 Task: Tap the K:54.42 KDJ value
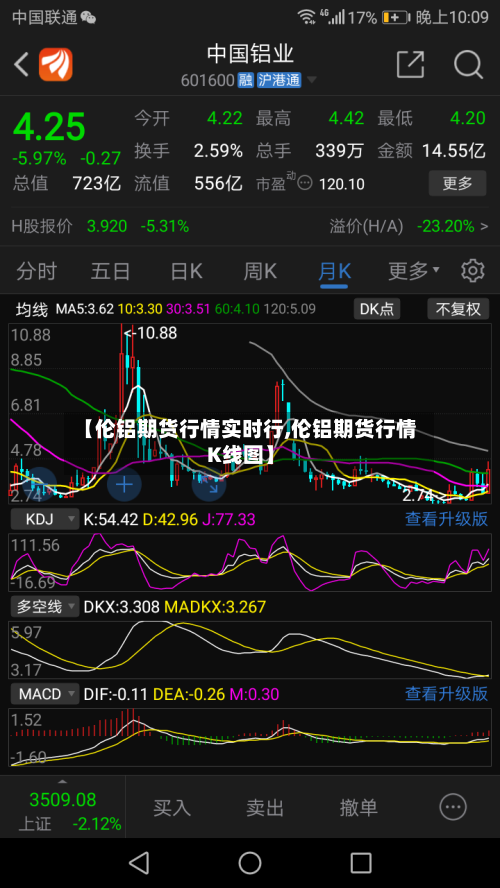(x=111, y=519)
